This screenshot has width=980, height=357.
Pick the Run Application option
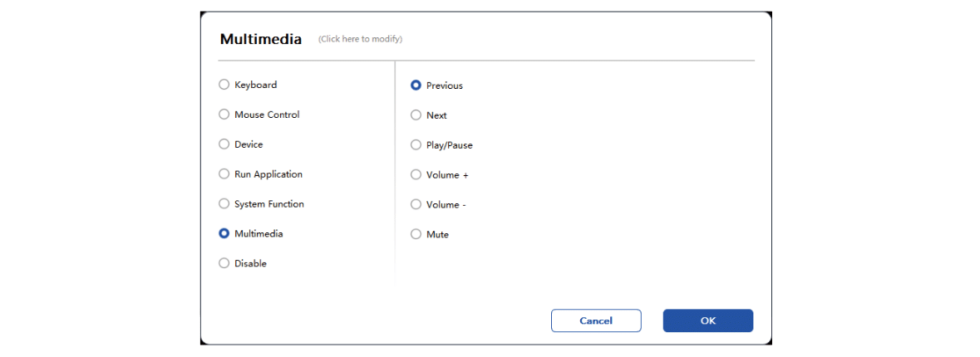[224, 174]
